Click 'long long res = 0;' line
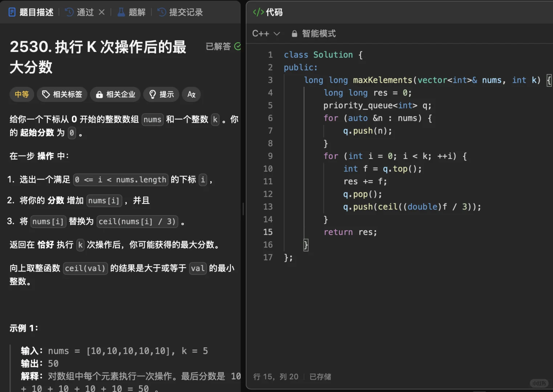Screen dimensions: 553x392 point(367,93)
